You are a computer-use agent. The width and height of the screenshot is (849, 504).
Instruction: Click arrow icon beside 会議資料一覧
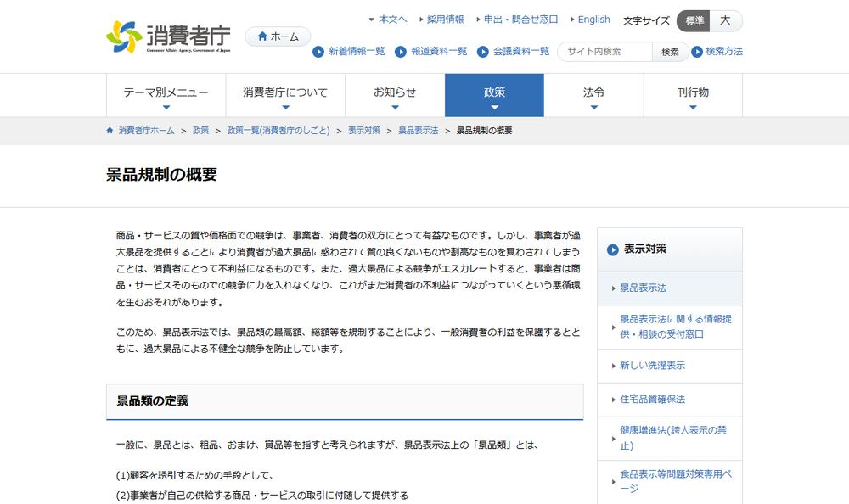[x=483, y=52]
